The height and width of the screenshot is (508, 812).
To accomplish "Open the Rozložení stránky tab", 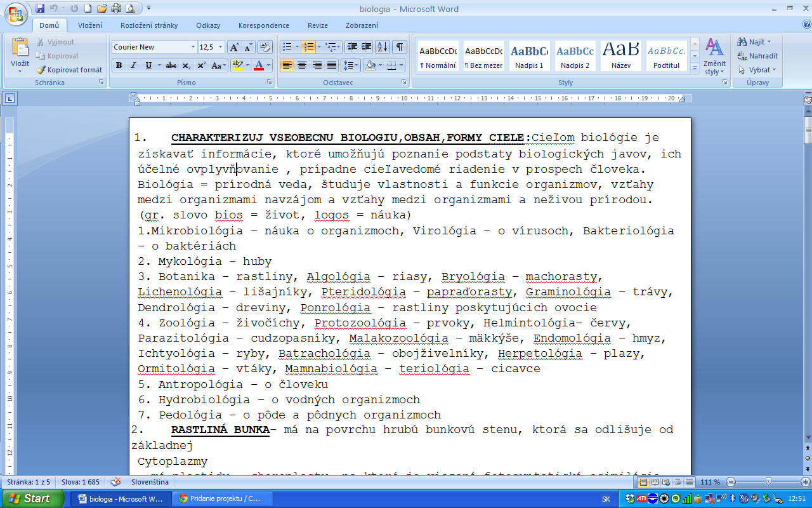I will coord(149,25).
